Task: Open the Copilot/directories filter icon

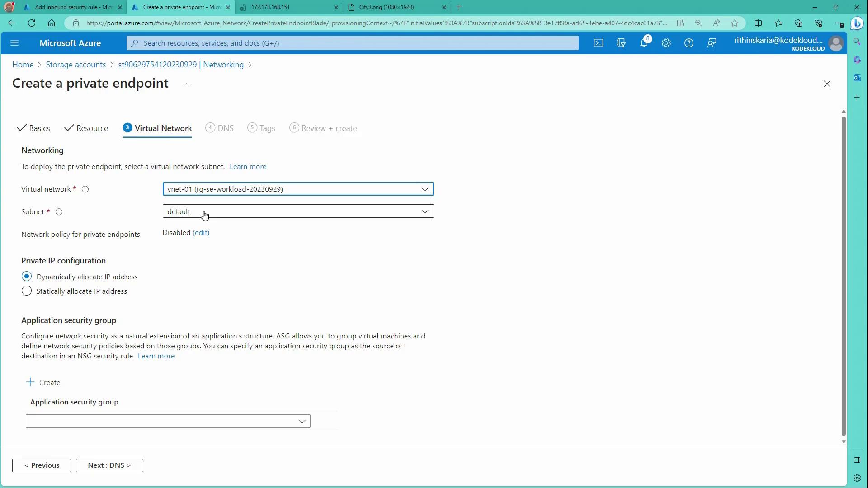Action: coord(621,43)
